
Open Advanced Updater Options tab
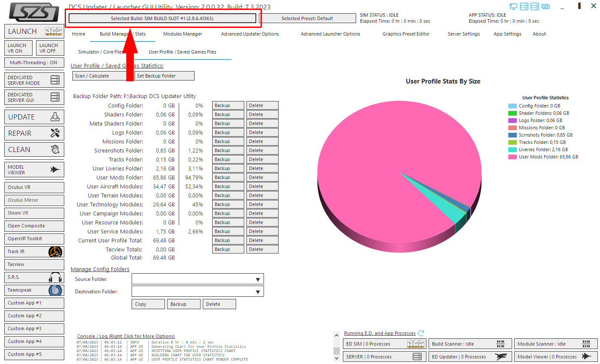250,34
